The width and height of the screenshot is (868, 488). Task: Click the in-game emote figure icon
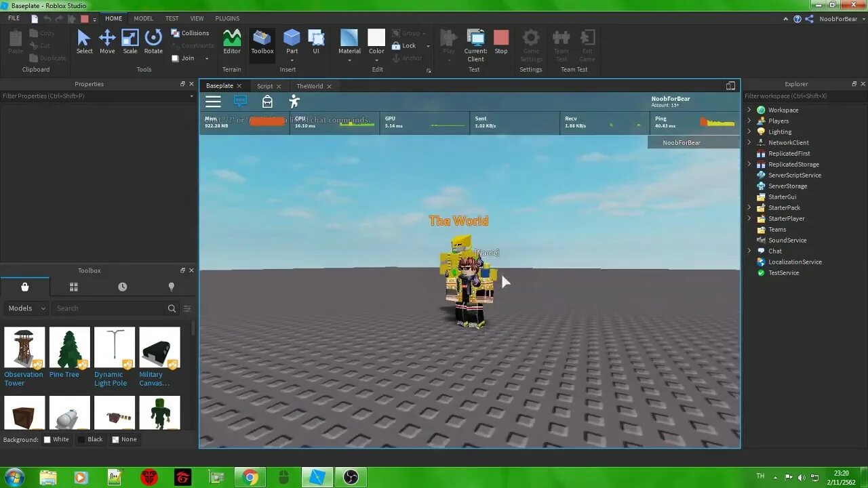294,101
